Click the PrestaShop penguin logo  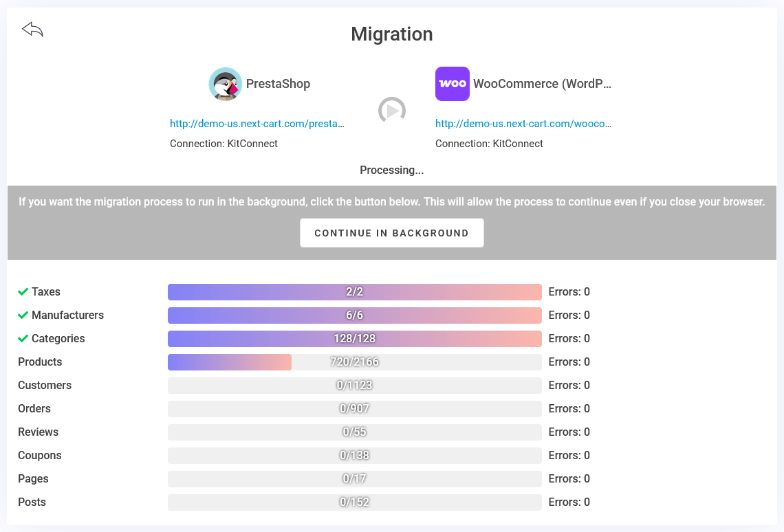[x=226, y=84]
